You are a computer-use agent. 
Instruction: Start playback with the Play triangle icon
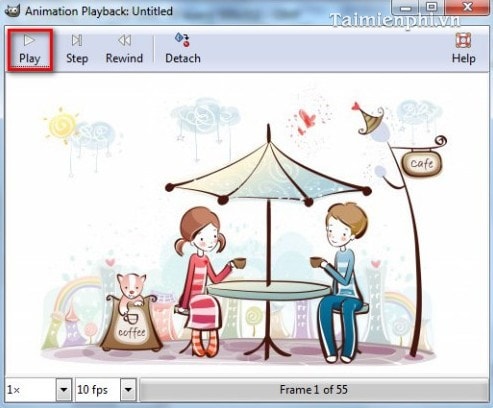(29, 40)
